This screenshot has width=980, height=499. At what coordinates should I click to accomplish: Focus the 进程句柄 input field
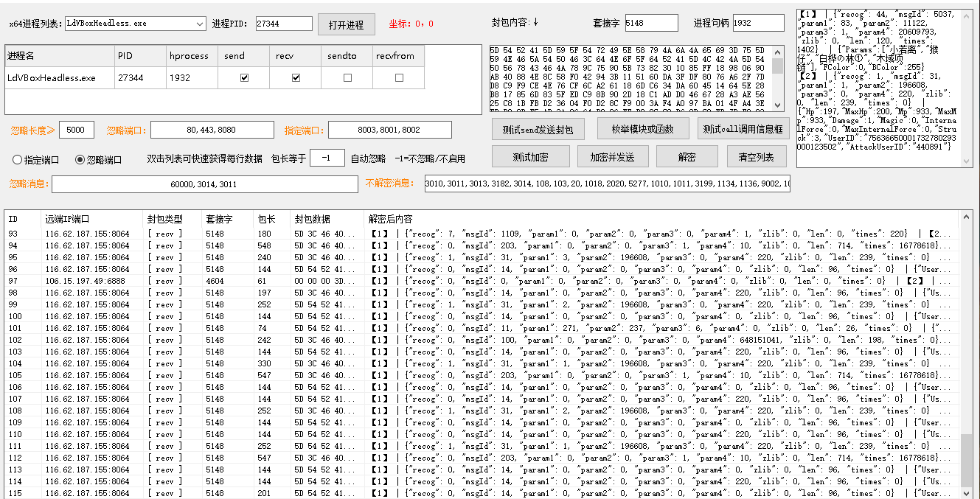click(x=758, y=23)
